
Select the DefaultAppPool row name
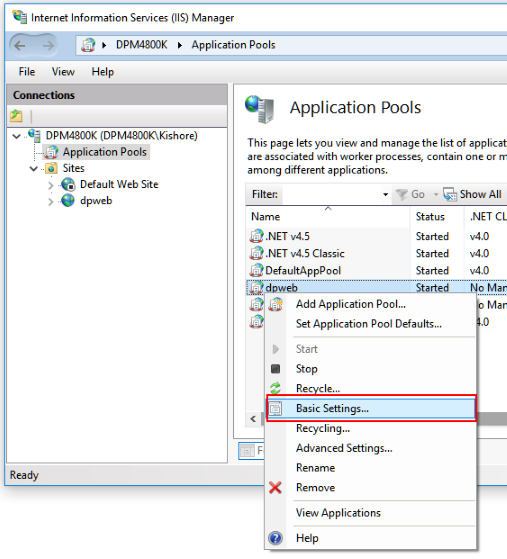click(x=303, y=271)
